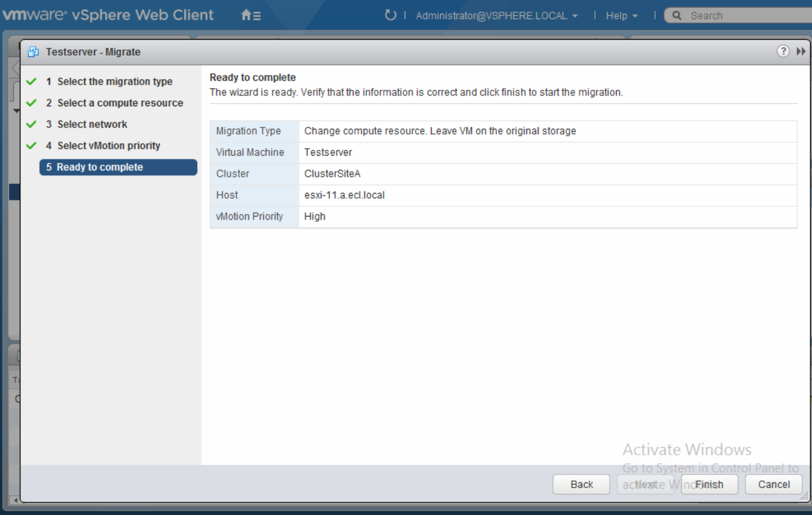Open the Administrator@VSPHERE.LOCAL user dropdown
Image resolution: width=812 pixels, height=515 pixels.
pos(496,16)
